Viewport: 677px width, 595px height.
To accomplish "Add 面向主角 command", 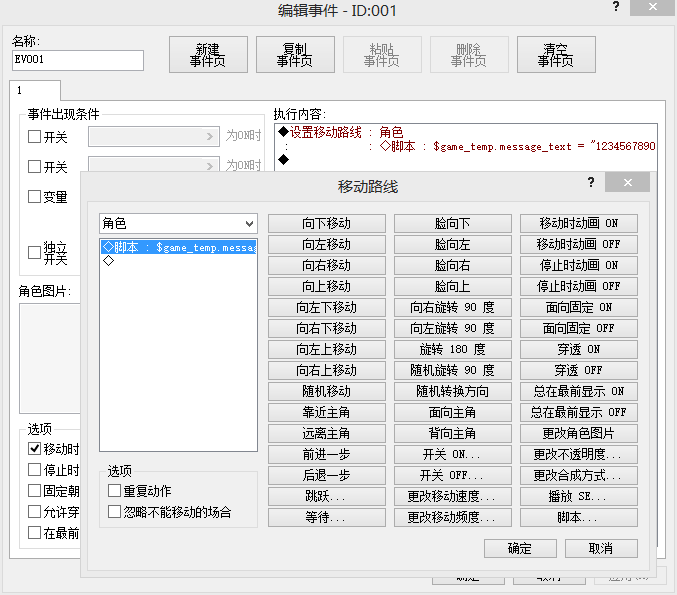I will point(452,412).
